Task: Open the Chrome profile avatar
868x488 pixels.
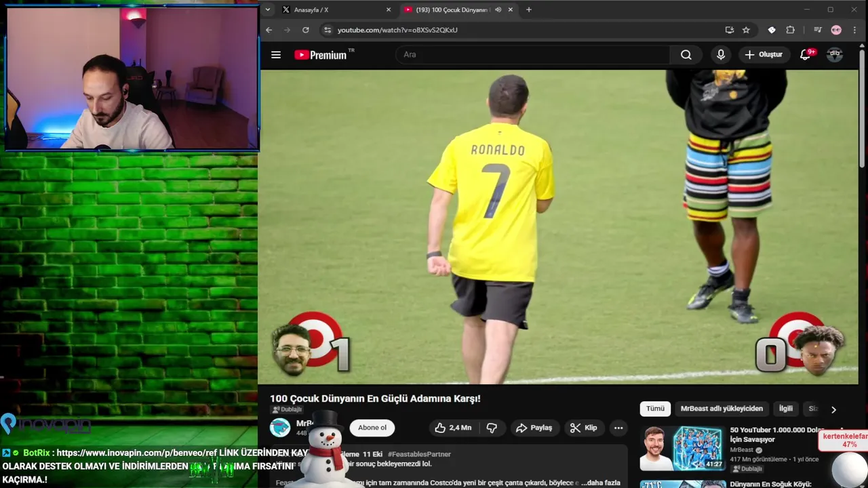Action: 836,30
